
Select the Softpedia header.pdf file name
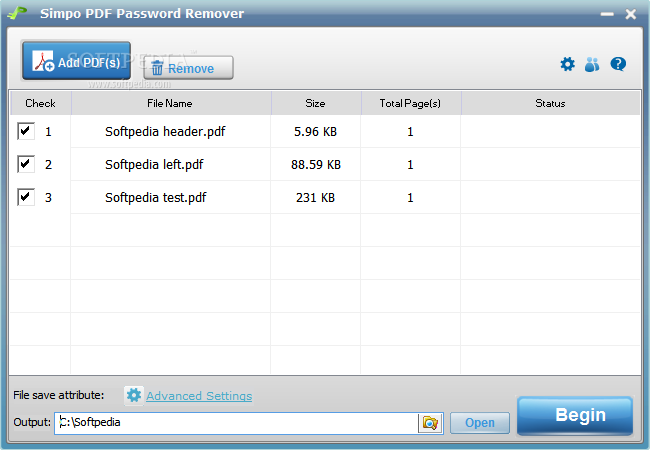(x=165, y=131)
